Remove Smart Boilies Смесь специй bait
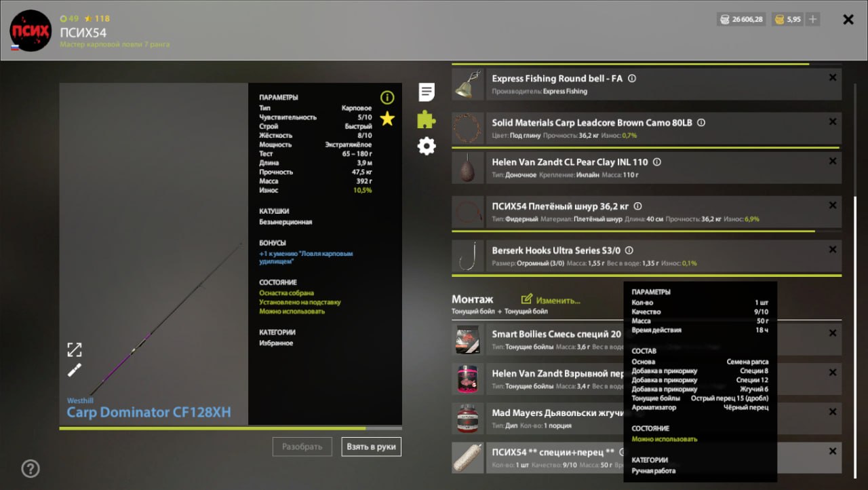 point(833,333)
